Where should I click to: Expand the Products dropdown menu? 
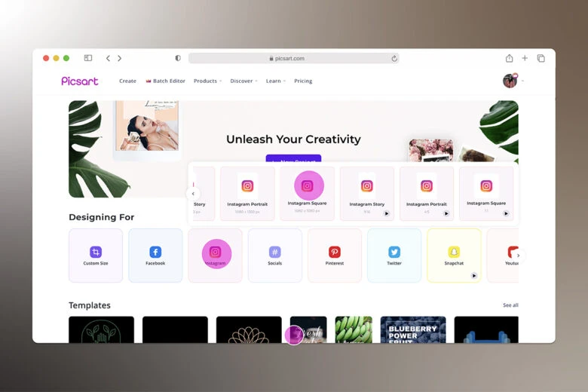[x=207, y=81]
